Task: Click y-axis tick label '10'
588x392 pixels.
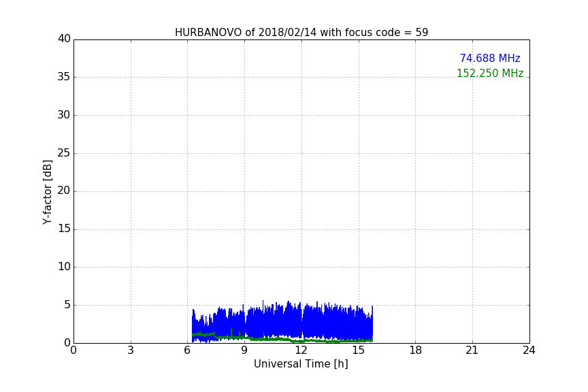Action: (64, 267)
